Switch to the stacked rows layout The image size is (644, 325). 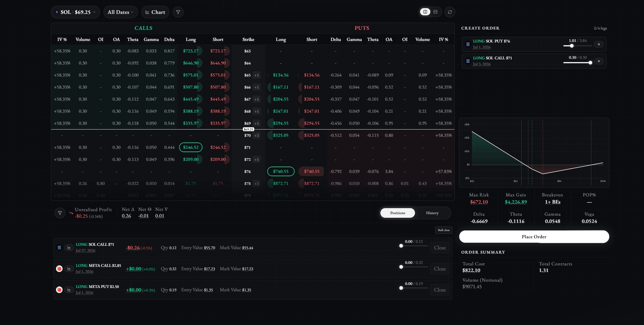(435, 12)
